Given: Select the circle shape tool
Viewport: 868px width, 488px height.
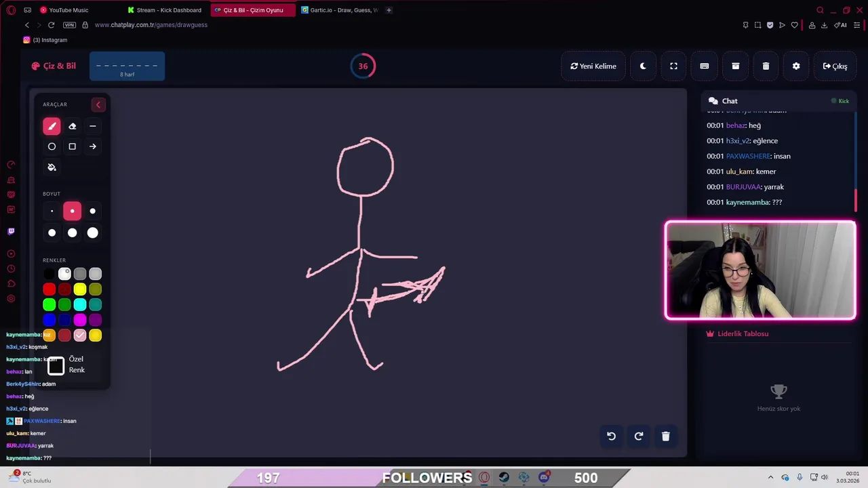Looking at the screenshot, I should (x=52, y=146).
